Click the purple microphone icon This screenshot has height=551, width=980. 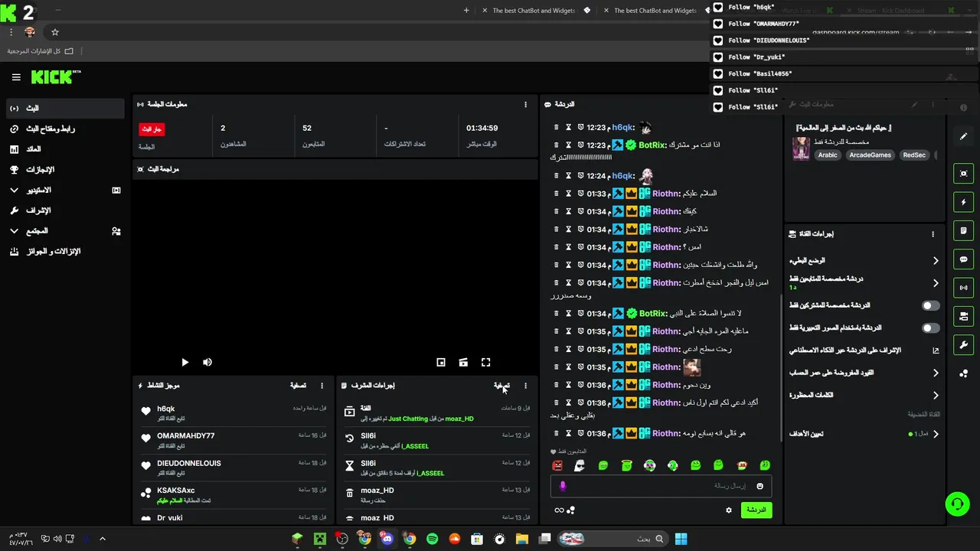point(563,486)
